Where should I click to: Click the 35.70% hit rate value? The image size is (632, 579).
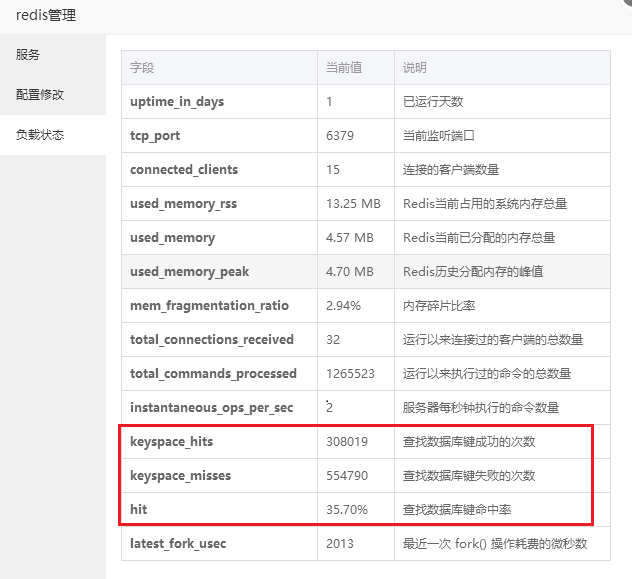(x=347, y=510)
